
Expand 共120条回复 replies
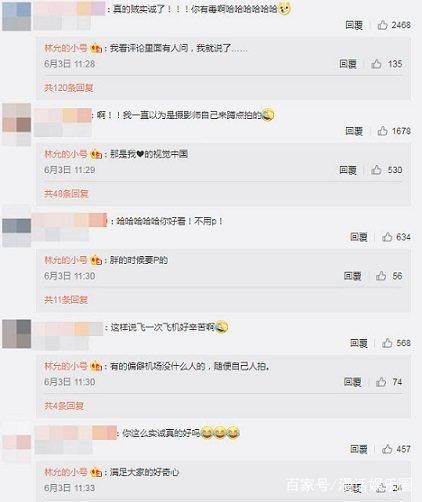(69, 88)
